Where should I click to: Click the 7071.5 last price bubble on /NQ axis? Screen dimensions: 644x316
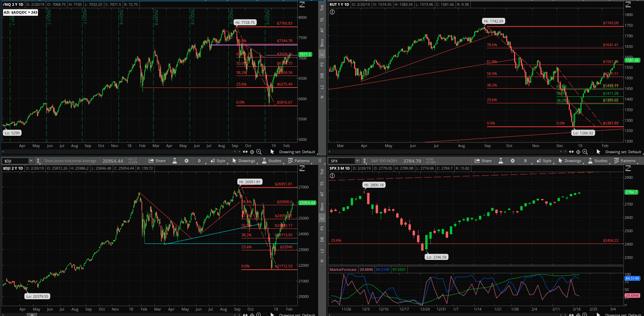point(305,54)
